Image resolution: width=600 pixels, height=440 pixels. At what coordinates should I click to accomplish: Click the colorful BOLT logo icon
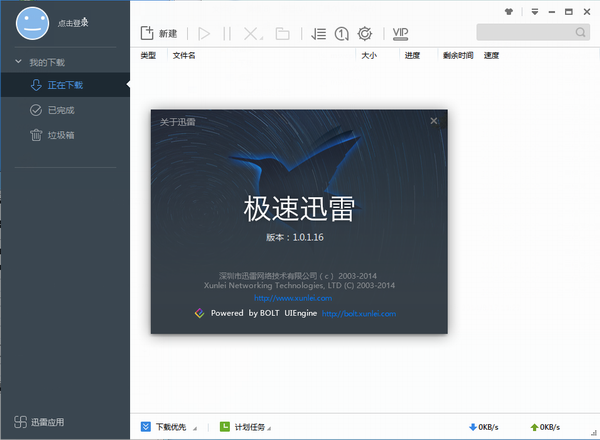click(x=199, y=313)
